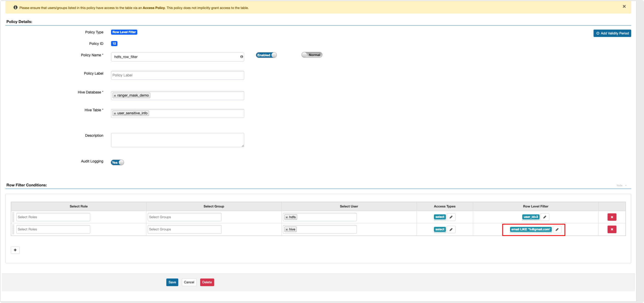Save the row filter policy
The width and height of the screenshot is (644, 303).
tap(172, 282)
